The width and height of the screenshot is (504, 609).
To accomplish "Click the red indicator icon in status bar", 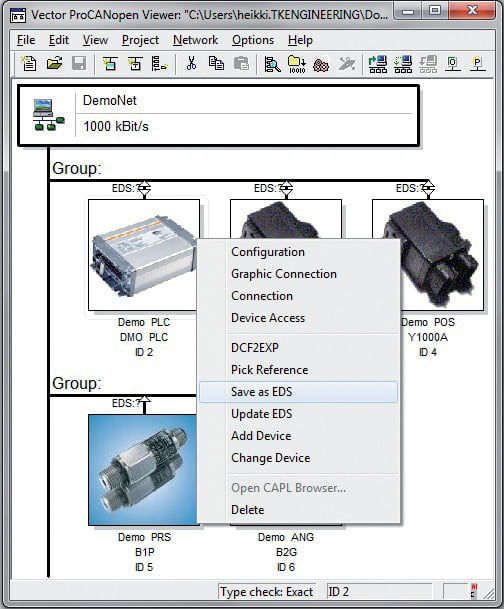I will click(474, 591).
